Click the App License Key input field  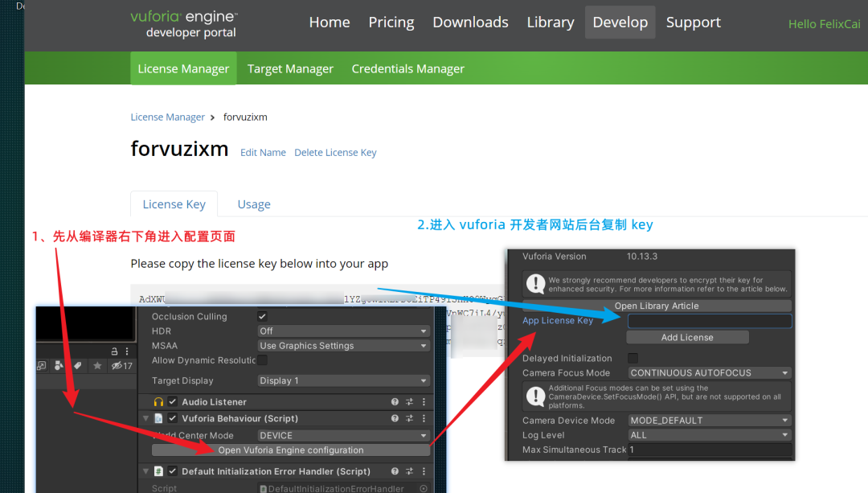[x=710, y=321]
